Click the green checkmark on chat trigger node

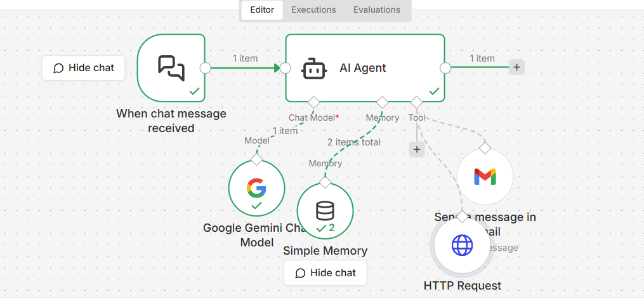(x=194, y=91)
